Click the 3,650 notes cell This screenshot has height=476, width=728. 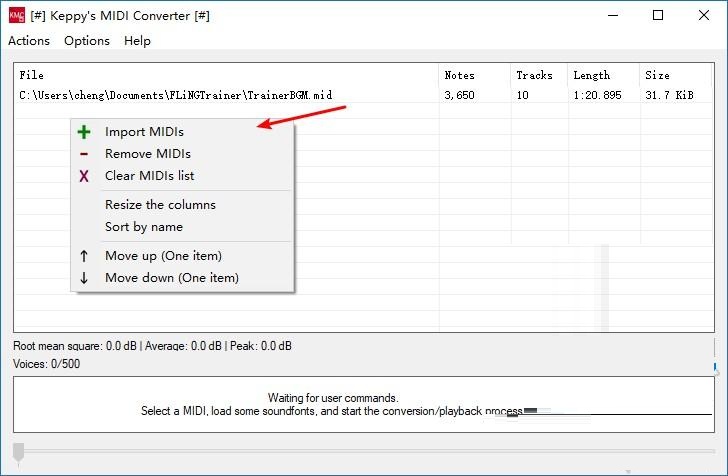click(x=460, y=95)
